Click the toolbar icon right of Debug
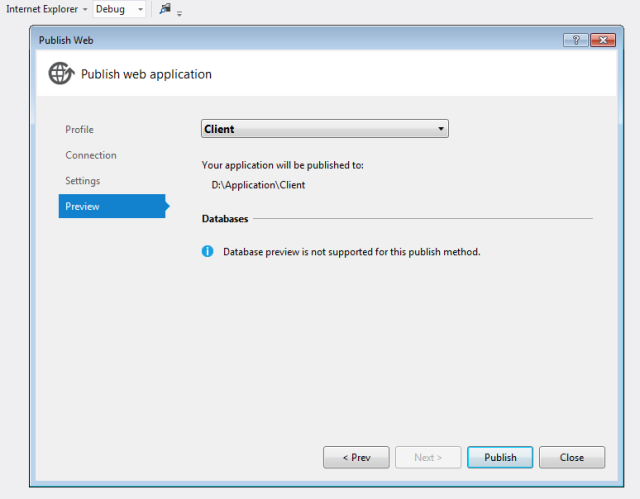Screen dimensions: 640x499 click(165, 9)
